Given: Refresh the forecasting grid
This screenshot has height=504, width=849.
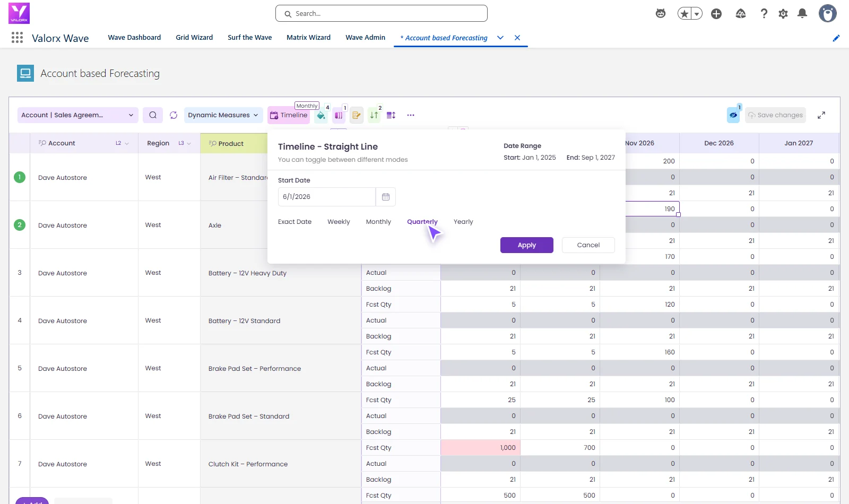Looking at the screenshot, I should pyautogui.click(x=174, y=115).
